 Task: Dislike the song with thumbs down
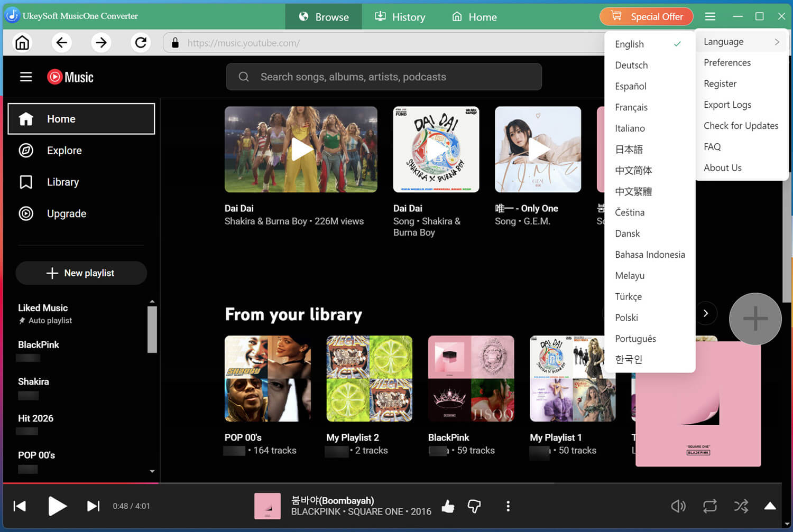click(x=474, y=506)
